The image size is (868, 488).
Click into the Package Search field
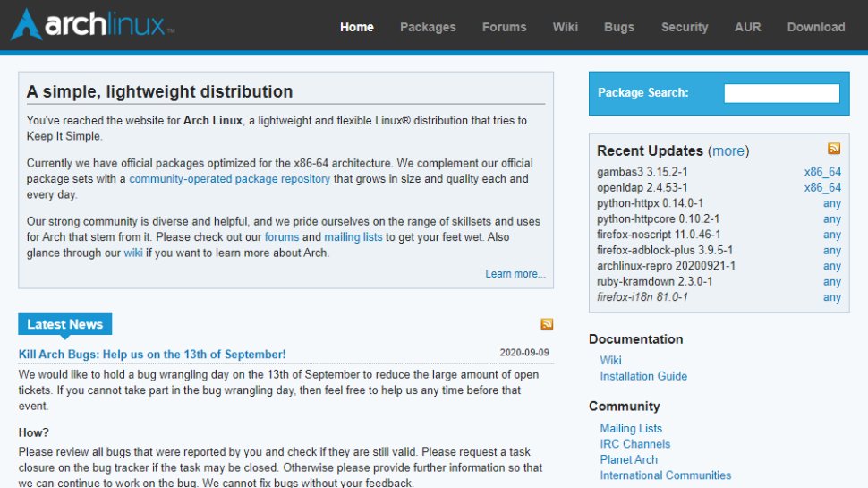[781, 93]
